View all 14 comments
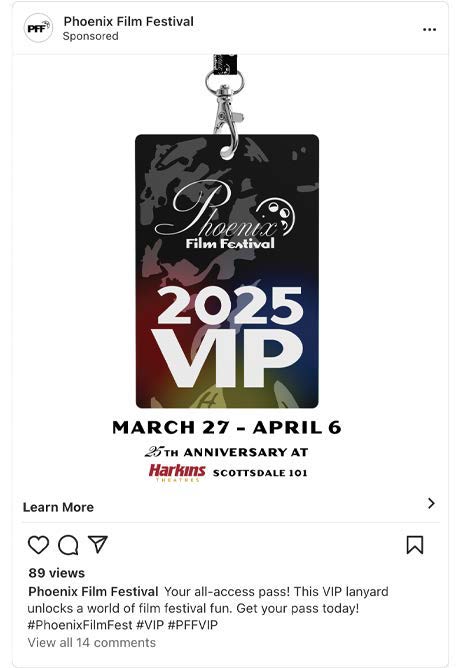Image resolution: width=460 pixels, height=668 pixels. (x=92, y=642)
